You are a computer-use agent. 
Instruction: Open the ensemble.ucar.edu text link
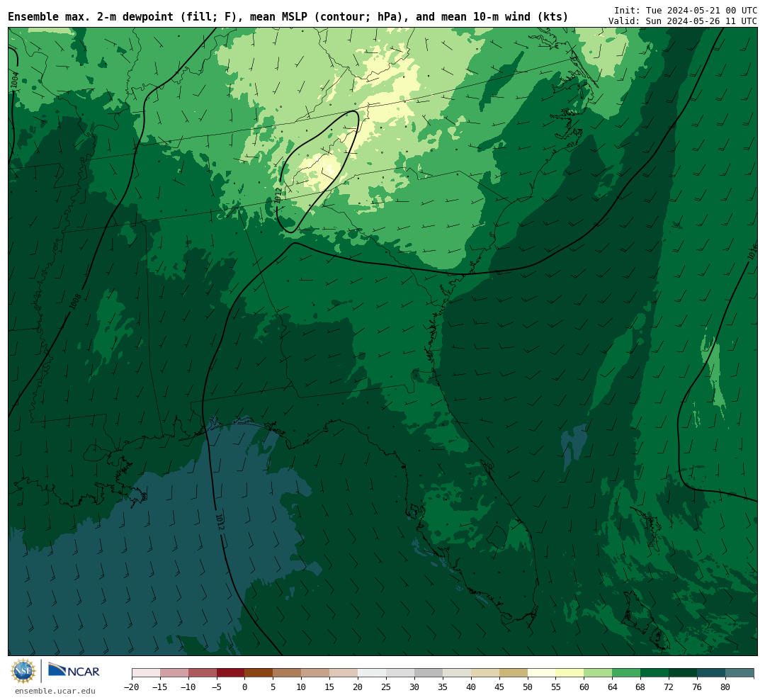[x=55, y=691]
